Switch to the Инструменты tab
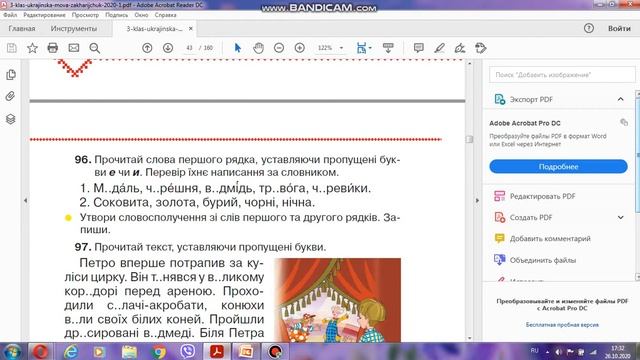 pos(74,29)
